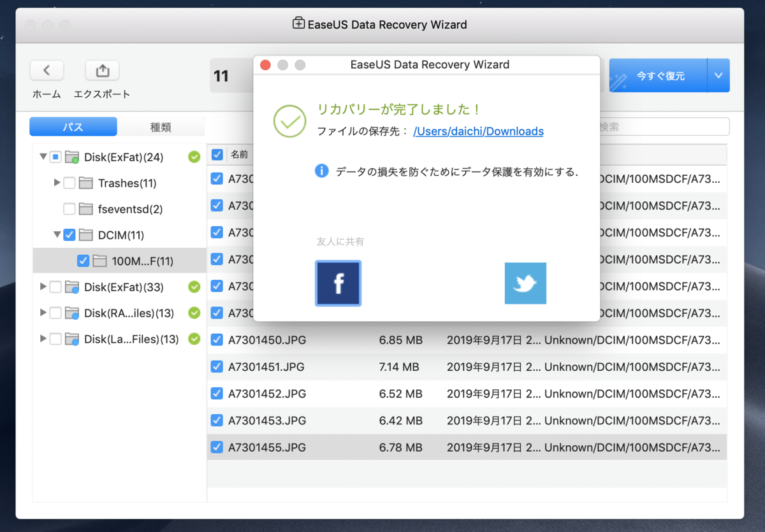Viewport: 765px width, 532px height.
Task: Click the Disk(RA...iles)(13) drive icon
Action: (72, 313)
